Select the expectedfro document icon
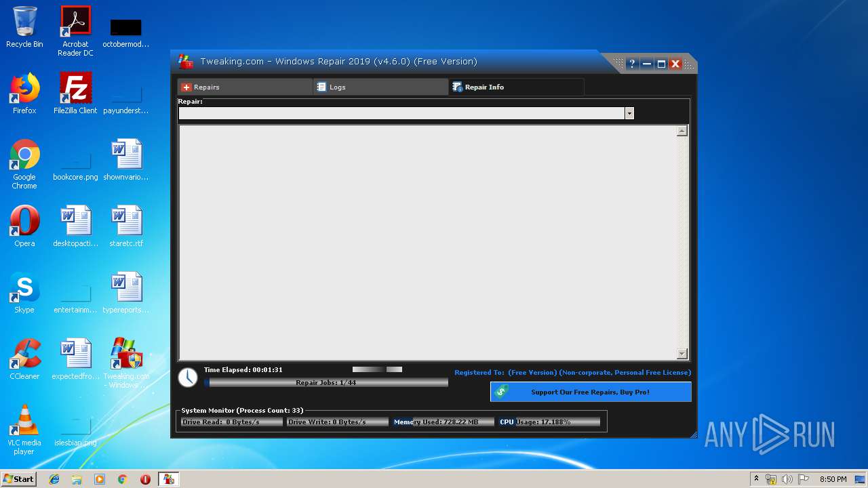The height and width of the screenshot is (488, 868). pos(75,359)
